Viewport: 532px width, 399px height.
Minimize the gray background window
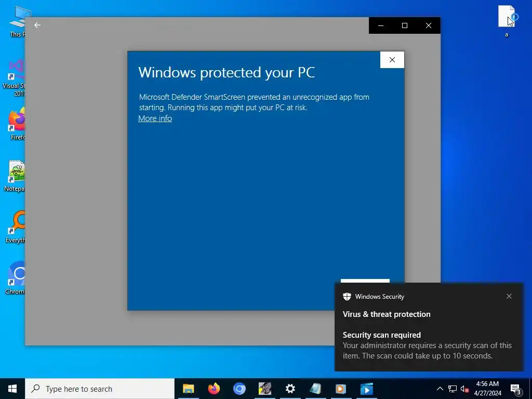pos(381,25)
